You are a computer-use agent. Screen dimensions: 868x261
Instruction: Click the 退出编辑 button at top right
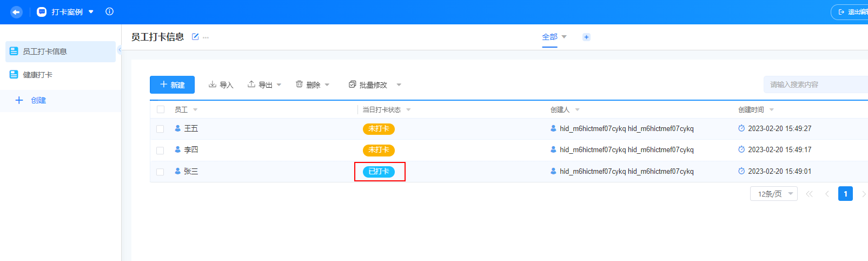coord(850,12)
